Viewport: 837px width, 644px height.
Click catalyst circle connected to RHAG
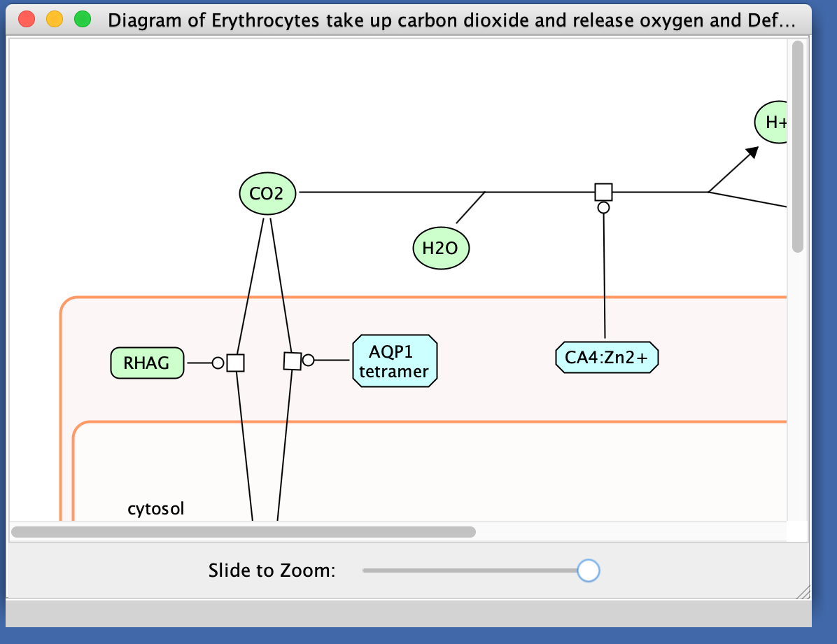(x=218, y=363)
